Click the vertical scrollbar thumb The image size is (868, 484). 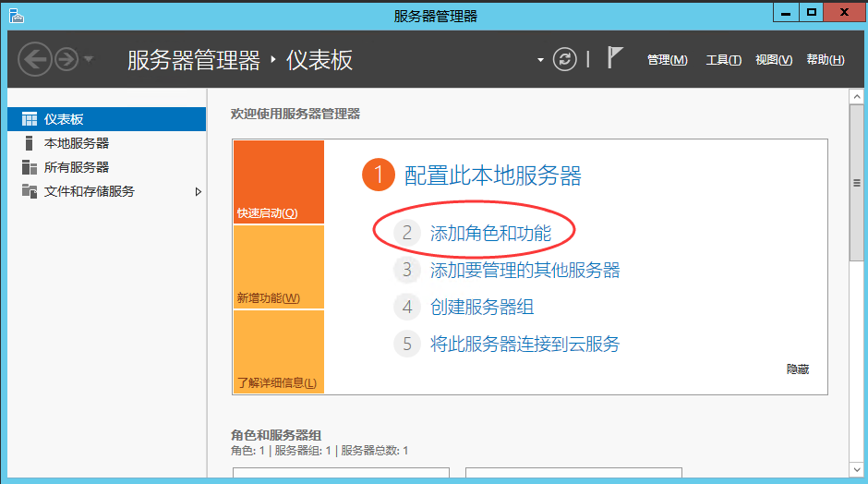click(x=857, y=183)
